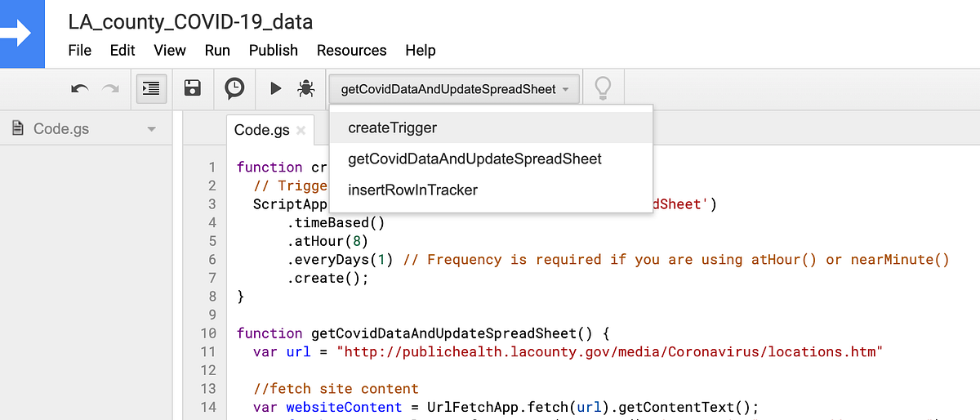Save the script with floppy disk icon

[193, 89]
